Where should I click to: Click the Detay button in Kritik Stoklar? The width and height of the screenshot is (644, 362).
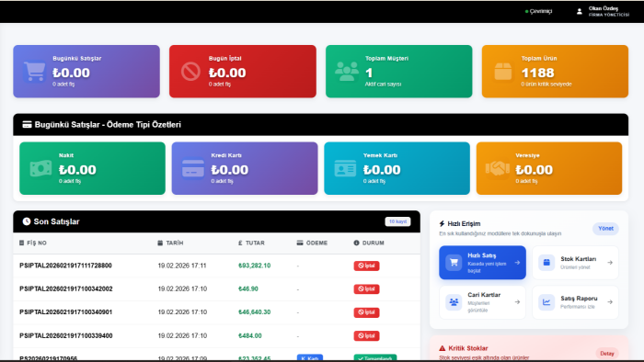[607, 354]
